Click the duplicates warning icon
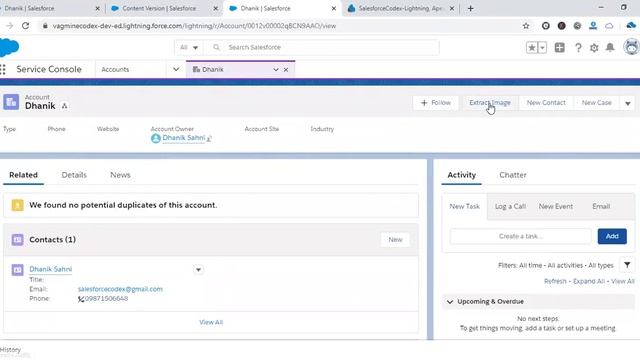 tap(17, 205)
